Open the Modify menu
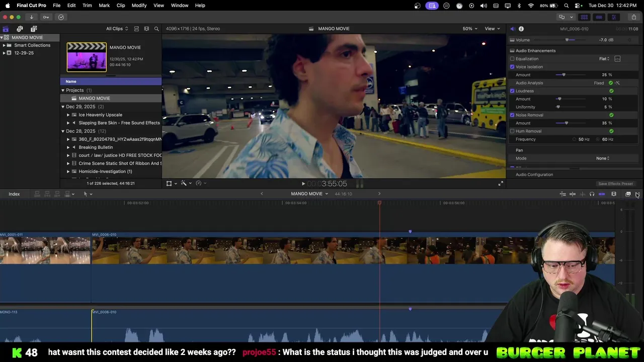The width and height of the screenshot is (644, 362). 139,6
